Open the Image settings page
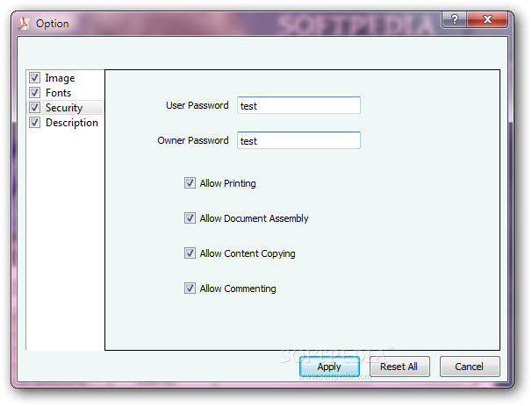This screenshot has width=532, height=406. pos(60,78)
